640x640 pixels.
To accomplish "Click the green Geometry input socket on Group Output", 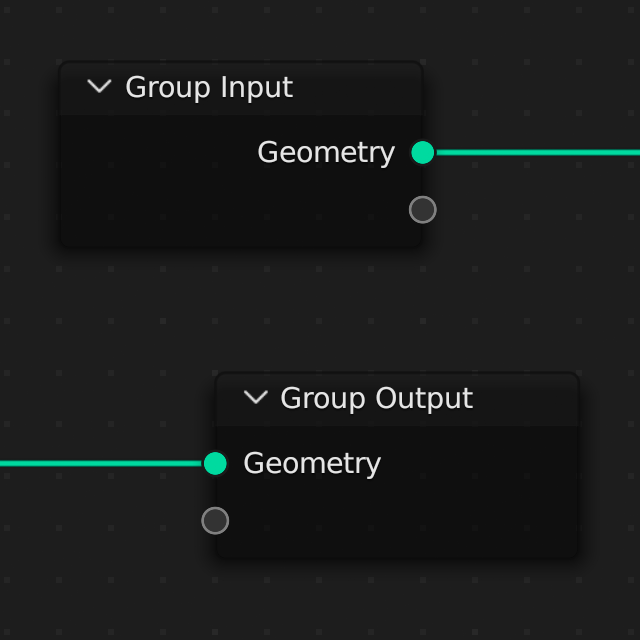I will click(x=215, y=463).
